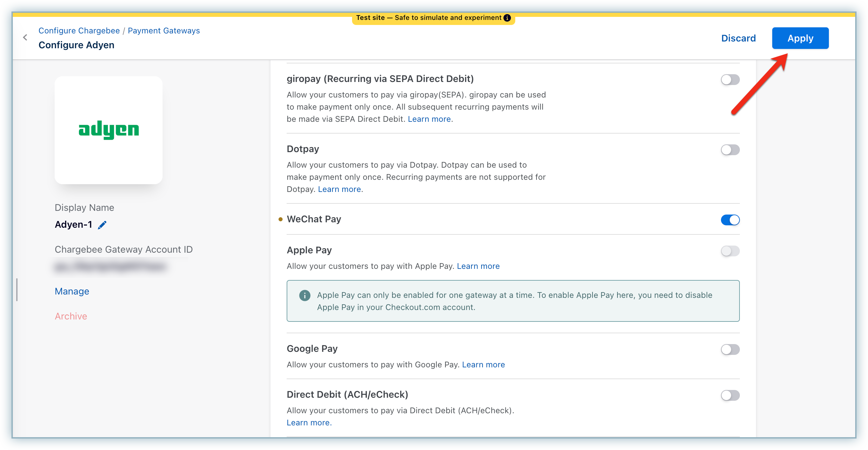Turn on the Dotpay toggle
Viewport: 868px width, 450px height.
pos(730,150)
